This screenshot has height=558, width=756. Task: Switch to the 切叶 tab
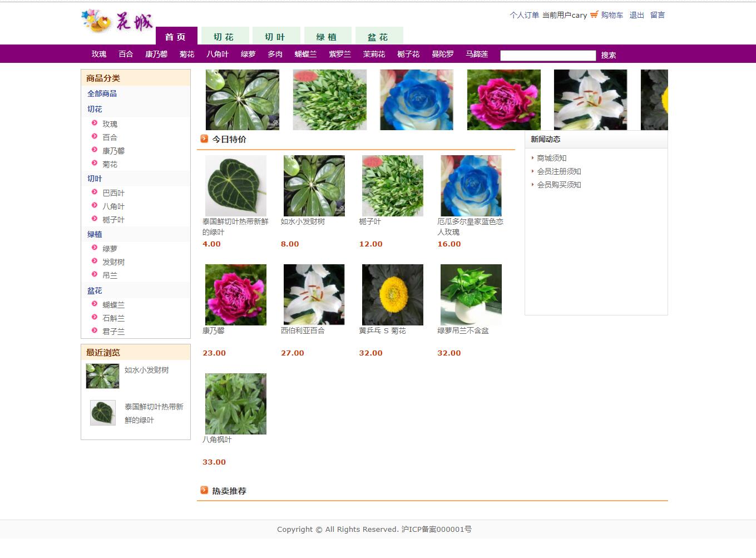point(276,37)
